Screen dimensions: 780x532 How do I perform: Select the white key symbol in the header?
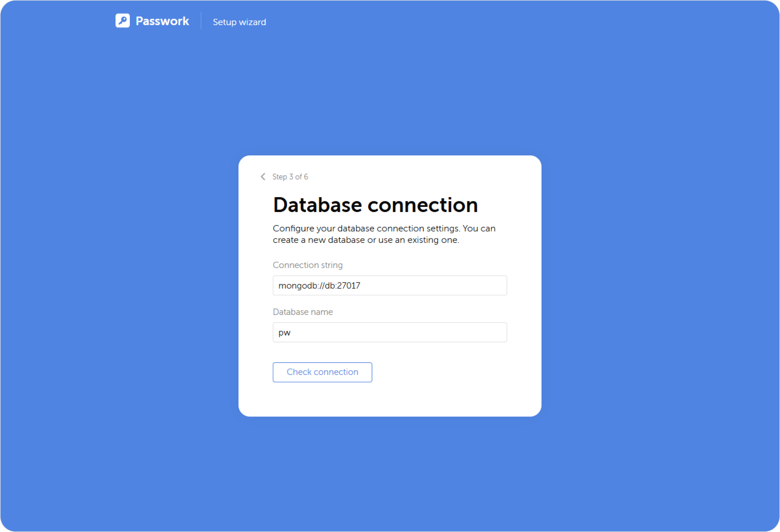coord(123,21)
